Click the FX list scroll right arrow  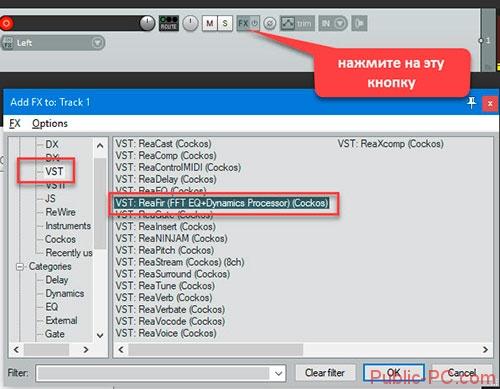click(485, 350)
